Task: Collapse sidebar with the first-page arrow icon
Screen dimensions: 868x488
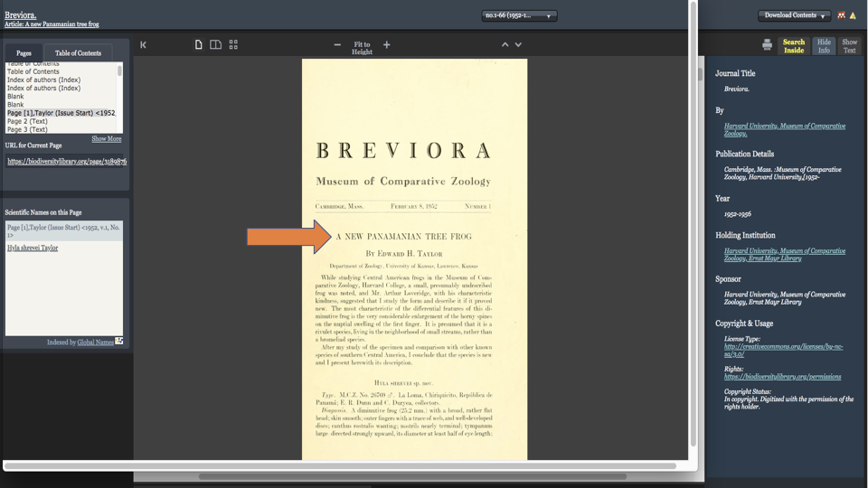Action: (144, 45)
